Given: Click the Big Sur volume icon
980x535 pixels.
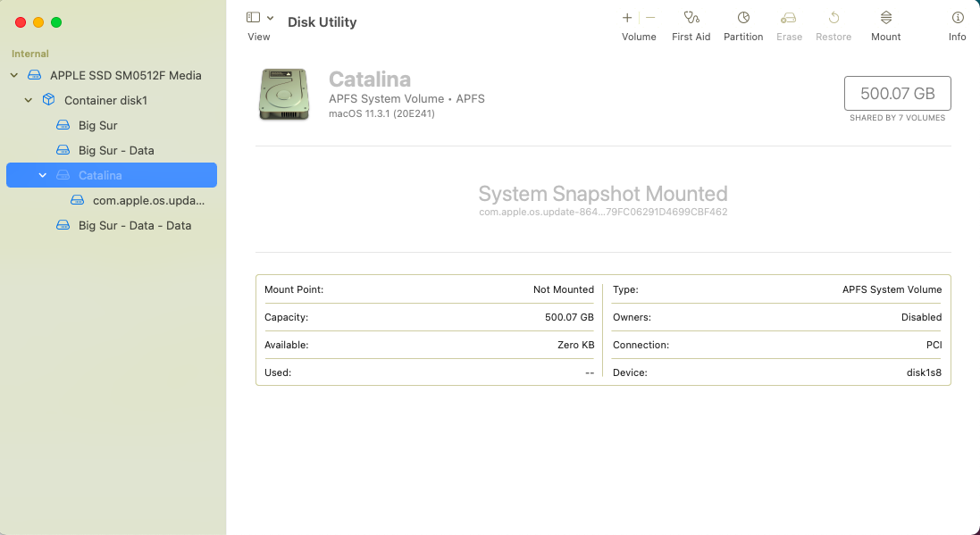Looking at the screenshot, I should click(63, 125).
